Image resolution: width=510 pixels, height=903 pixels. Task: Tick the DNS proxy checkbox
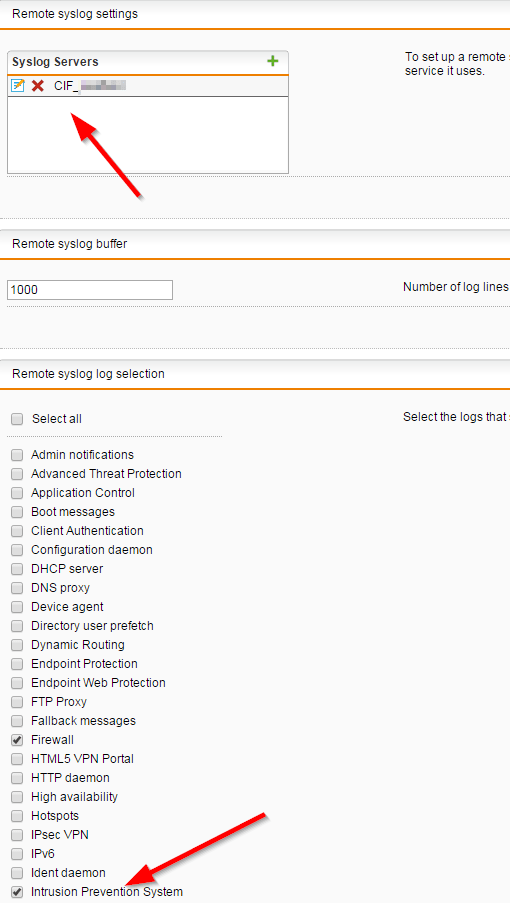click(x=17, y=588)
